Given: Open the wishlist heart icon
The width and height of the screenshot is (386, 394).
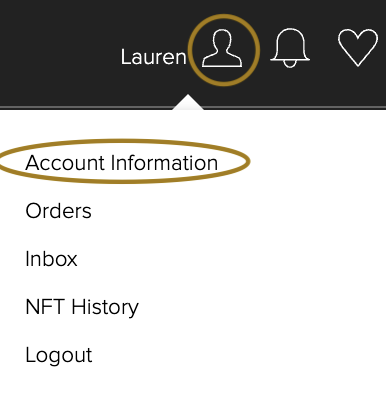Looking at the screenshot, I should [x=358, y=48].
